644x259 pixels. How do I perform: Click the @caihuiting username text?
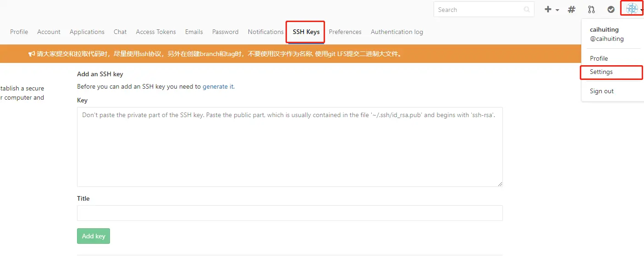(607, 39)
